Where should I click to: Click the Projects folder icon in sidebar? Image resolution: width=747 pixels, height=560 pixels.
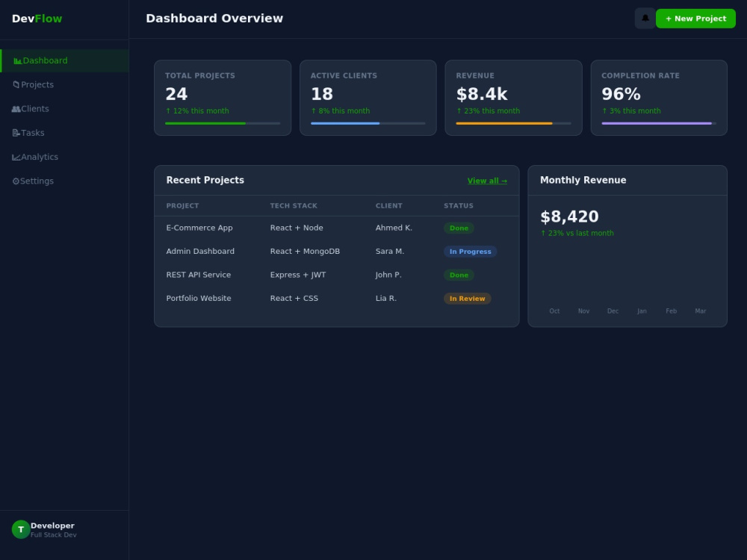[x=16, y=85]
